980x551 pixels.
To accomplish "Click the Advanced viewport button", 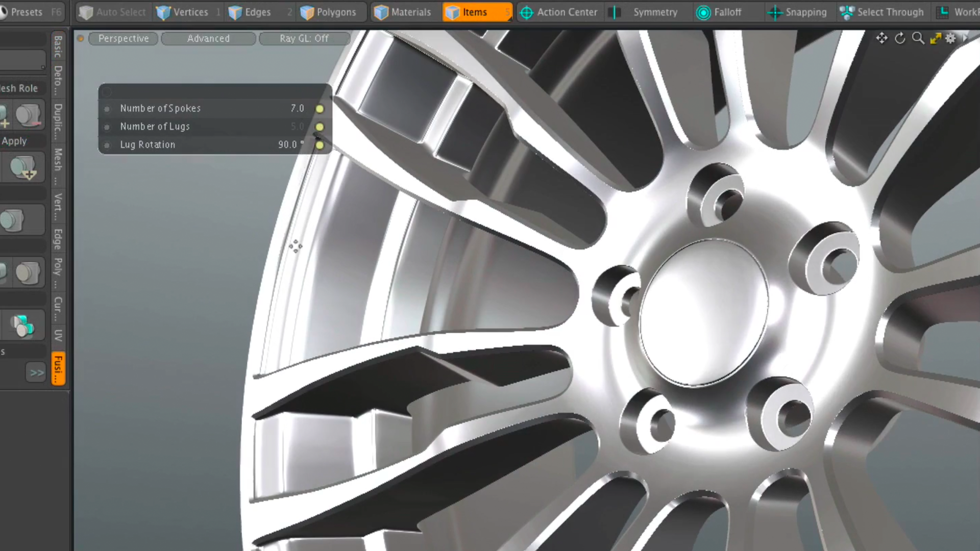I will [x=208, y=38].
